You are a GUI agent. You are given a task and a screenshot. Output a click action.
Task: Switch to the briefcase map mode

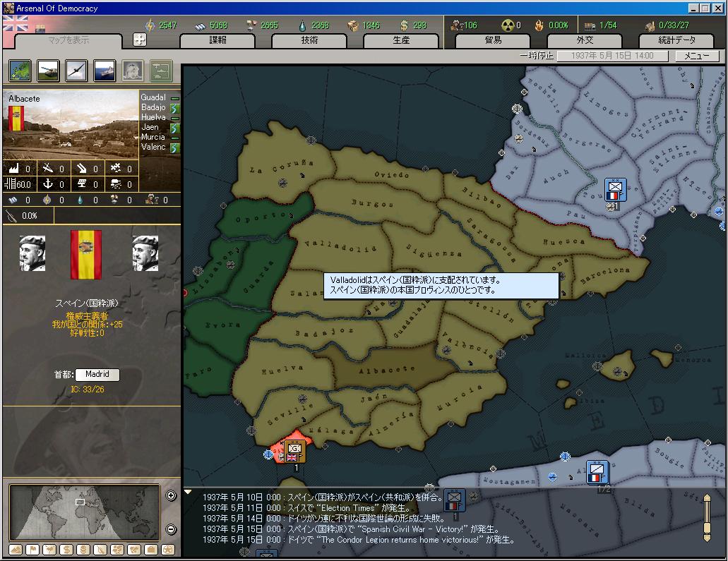[x=151, y=550]
